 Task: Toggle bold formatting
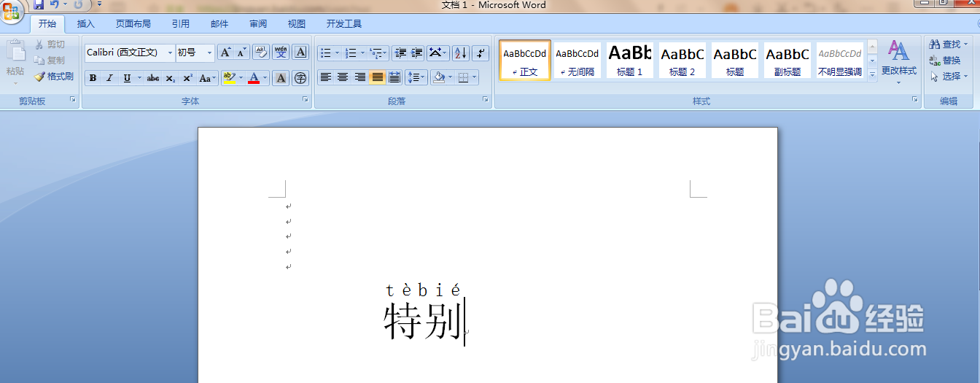[x=93, y=78]
